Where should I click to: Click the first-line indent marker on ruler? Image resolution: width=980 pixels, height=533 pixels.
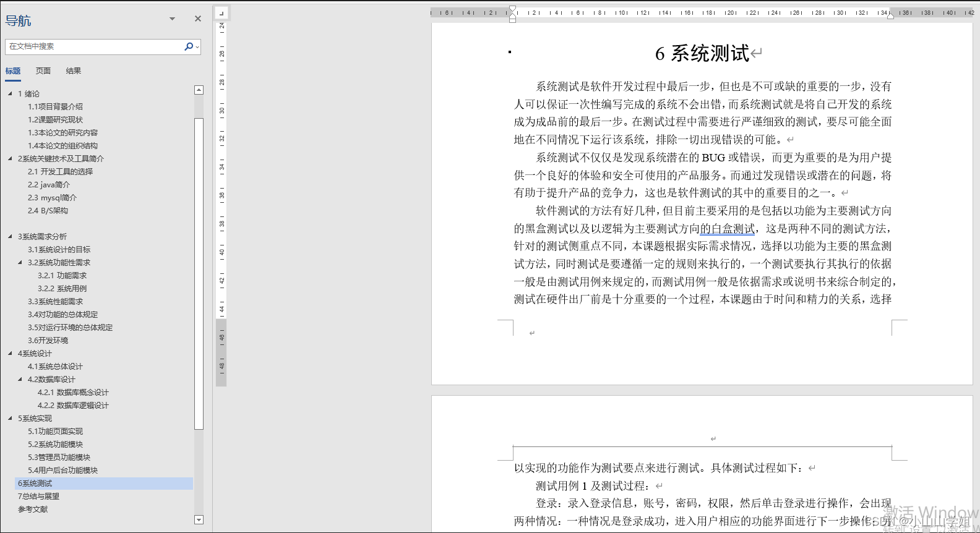point(512,9)
